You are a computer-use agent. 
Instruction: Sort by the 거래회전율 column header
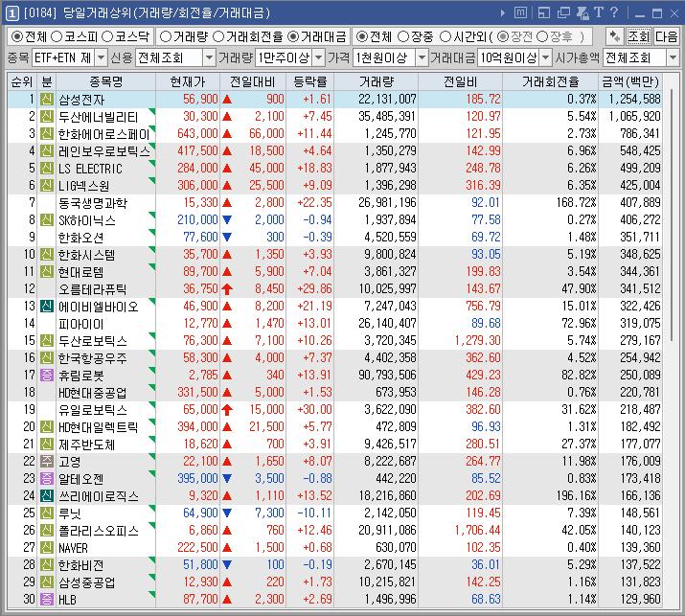(550, 81)
